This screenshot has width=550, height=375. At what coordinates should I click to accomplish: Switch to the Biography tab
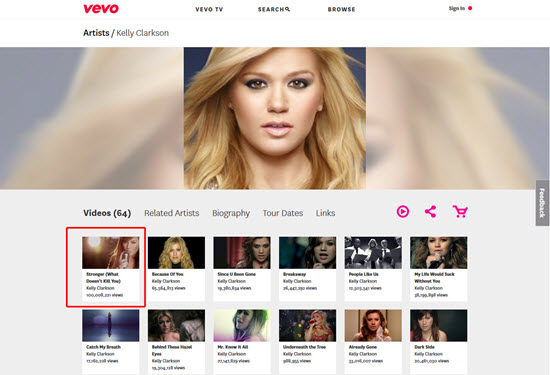tap(231, 213)
